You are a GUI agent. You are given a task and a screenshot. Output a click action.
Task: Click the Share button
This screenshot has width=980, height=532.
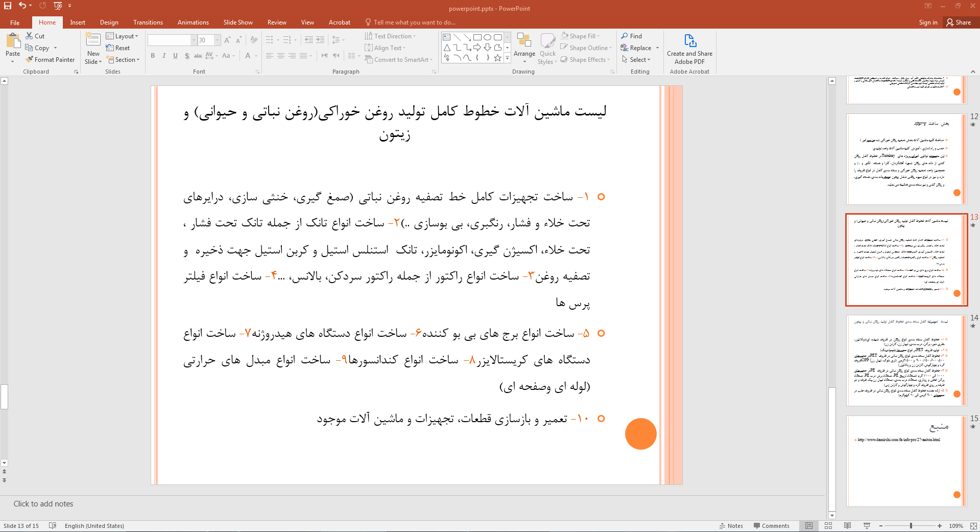tap(959, 22)
